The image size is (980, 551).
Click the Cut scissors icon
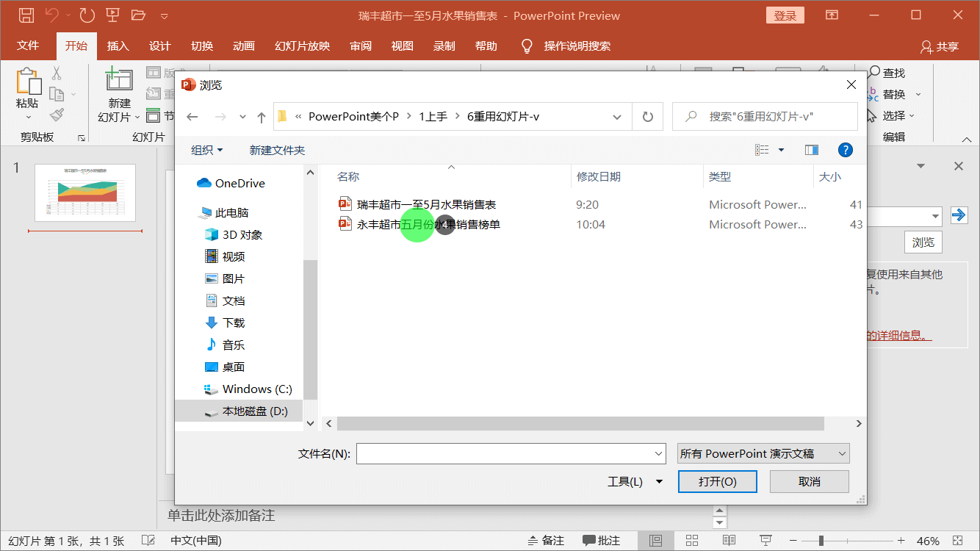click(x=57, y=73)
